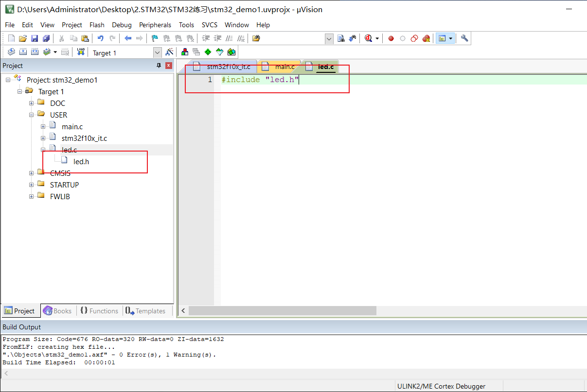Open the batch build dropdown arrow
587x392 pixels.
[x=55, y=52]
